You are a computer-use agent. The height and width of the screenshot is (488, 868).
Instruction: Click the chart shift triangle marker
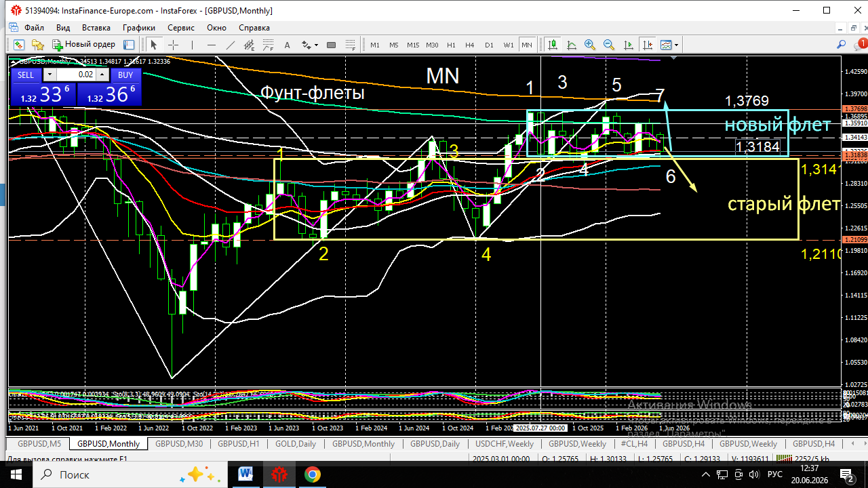(674, 58)
